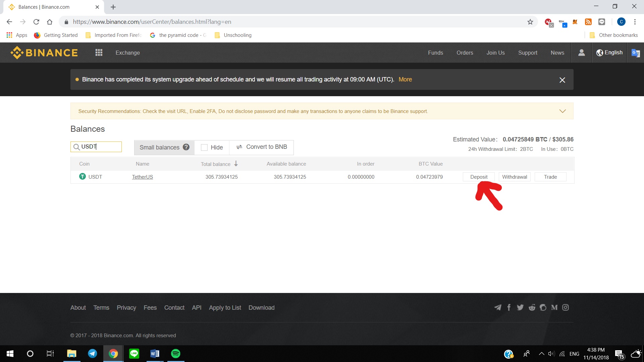644x362 pixels.
Task: Open the Telegram icon in footer
Action: [498, 307]
